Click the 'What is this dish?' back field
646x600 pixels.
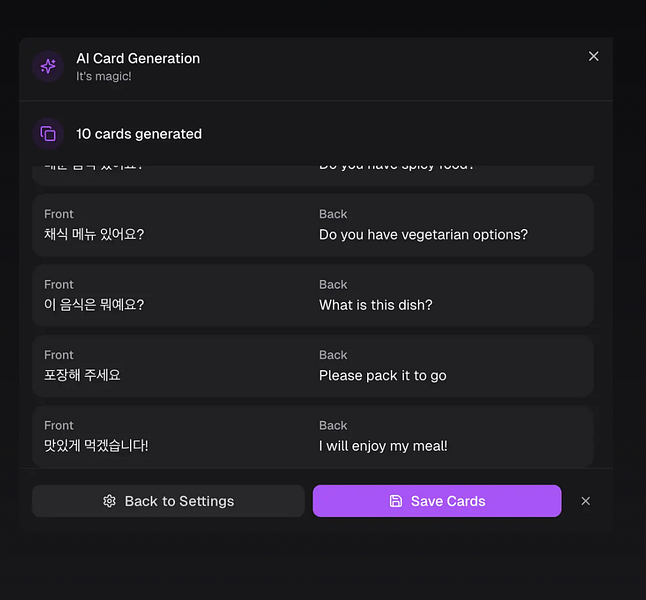[x=376, y=305]
